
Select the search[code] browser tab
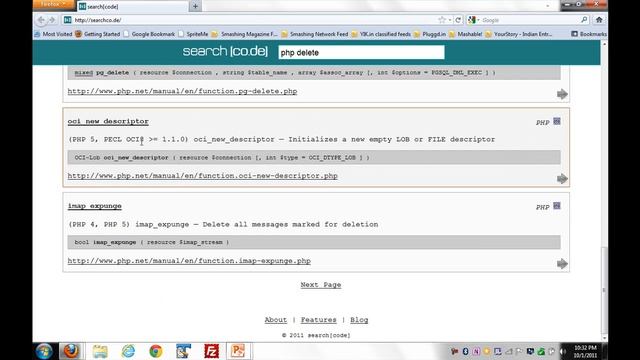133,7
